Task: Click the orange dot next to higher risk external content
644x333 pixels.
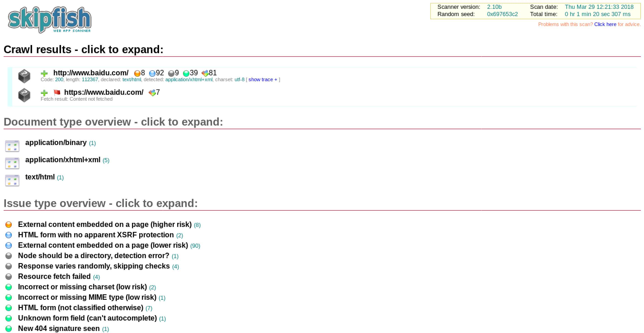Action: (x=9, y=225)
